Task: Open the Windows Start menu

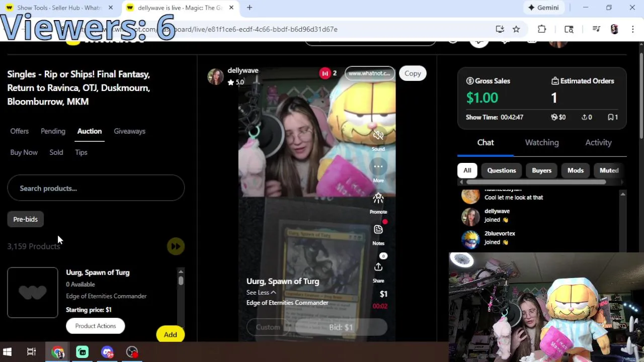Action: [8, 352]
